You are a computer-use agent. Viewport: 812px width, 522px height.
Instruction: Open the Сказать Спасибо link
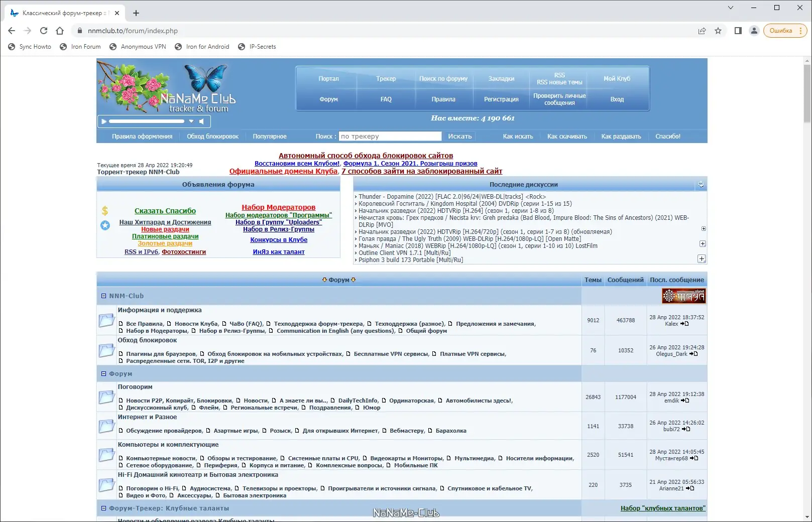[165, 211]
